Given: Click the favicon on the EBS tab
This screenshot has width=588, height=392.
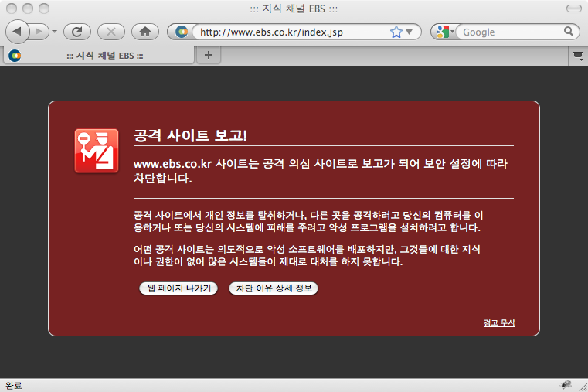Looking at the screenshot, I should click(x=15, y=56).
